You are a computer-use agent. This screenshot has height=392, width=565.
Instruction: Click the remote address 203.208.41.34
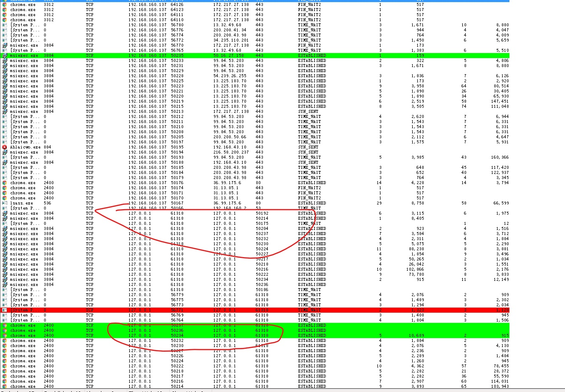click(x=230, y=30)
